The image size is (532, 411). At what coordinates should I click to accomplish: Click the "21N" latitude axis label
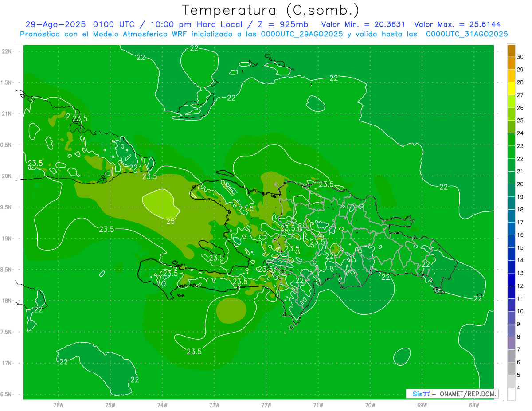pos(7,114)
